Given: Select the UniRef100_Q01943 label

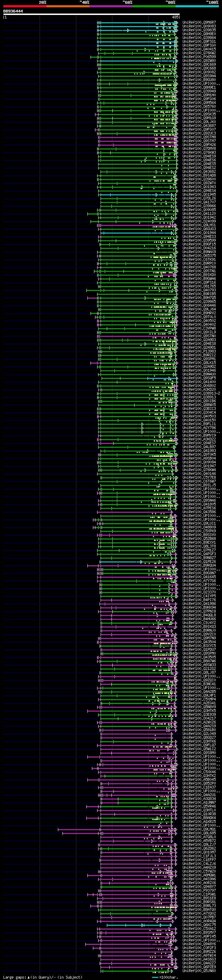Looking at the screenshot, I should pyautogui.click(x=199, y=187).
